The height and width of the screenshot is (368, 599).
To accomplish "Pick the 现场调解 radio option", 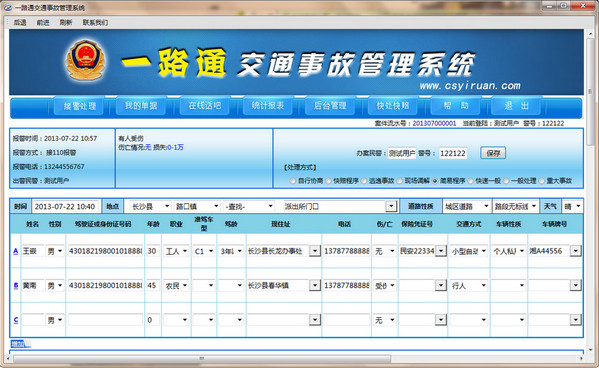I will click(400, 181).
